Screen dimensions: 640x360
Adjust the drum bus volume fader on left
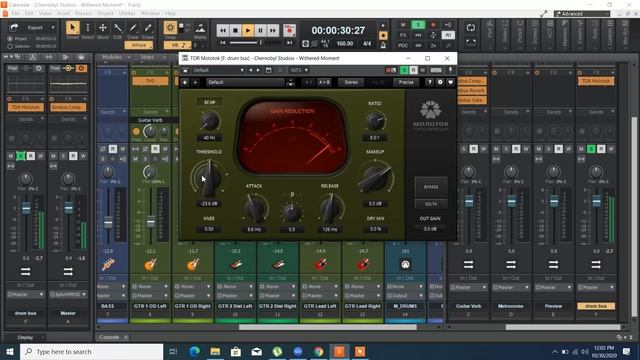pyautogui.click(x=26, y=208)
